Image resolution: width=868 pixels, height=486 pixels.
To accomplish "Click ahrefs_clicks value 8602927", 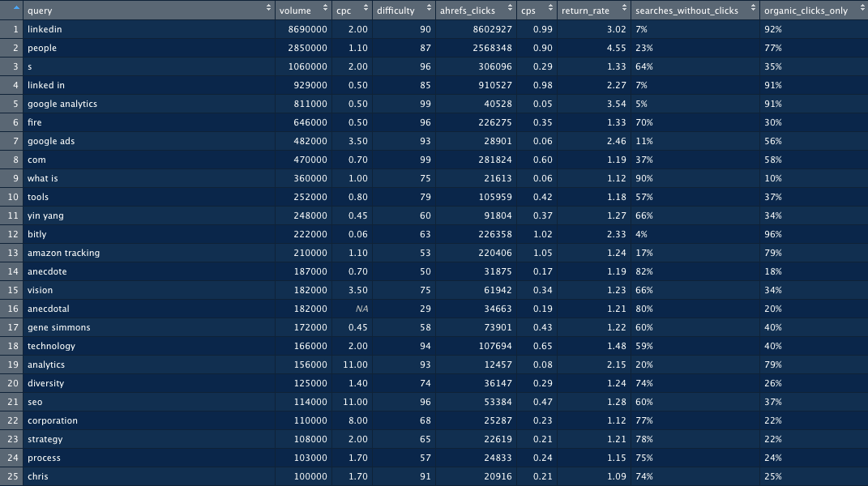I will pos(493,29).
